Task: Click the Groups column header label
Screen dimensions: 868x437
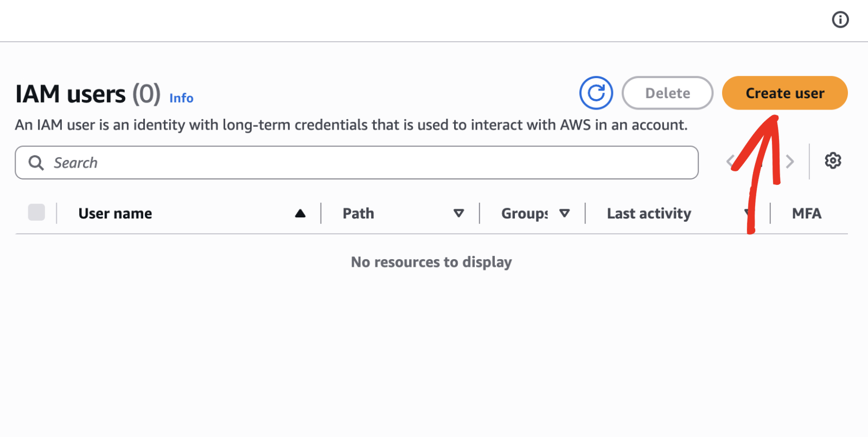Action: pos(525,214)
